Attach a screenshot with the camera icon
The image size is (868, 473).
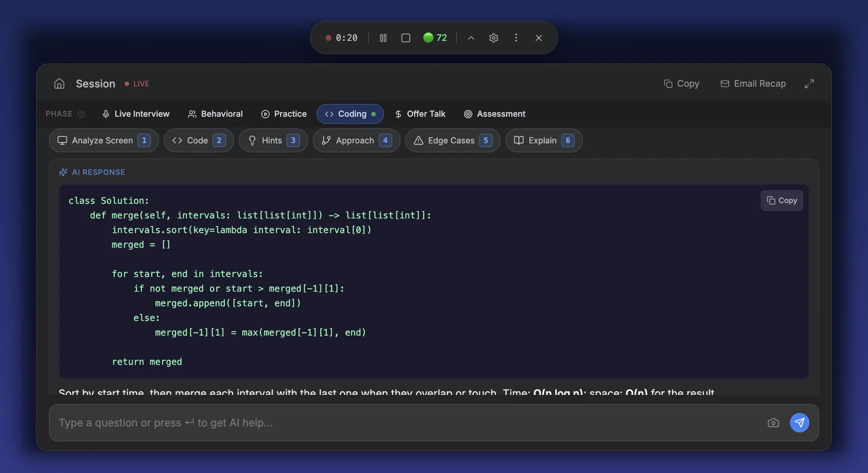pyautogui.click(x=773, y=423)
